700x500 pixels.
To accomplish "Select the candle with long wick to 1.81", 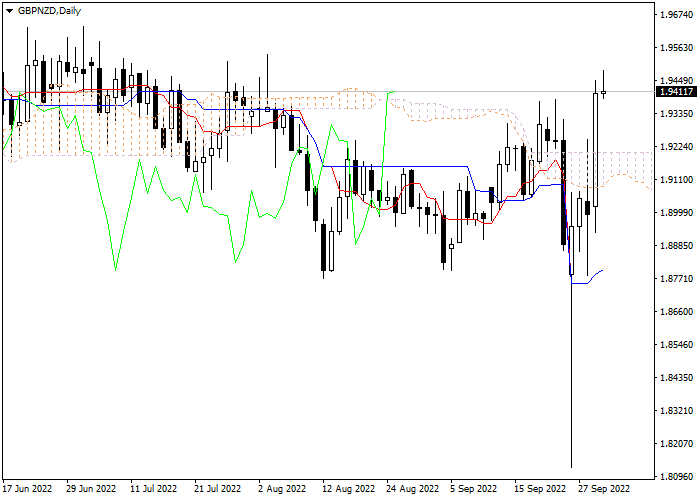I will 571,250.
